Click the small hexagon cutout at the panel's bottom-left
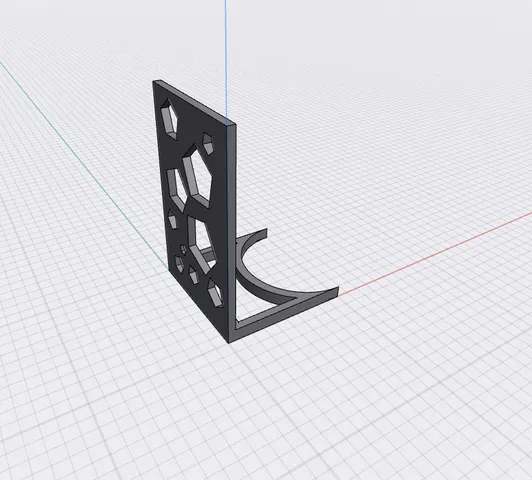 pos(179,264)
